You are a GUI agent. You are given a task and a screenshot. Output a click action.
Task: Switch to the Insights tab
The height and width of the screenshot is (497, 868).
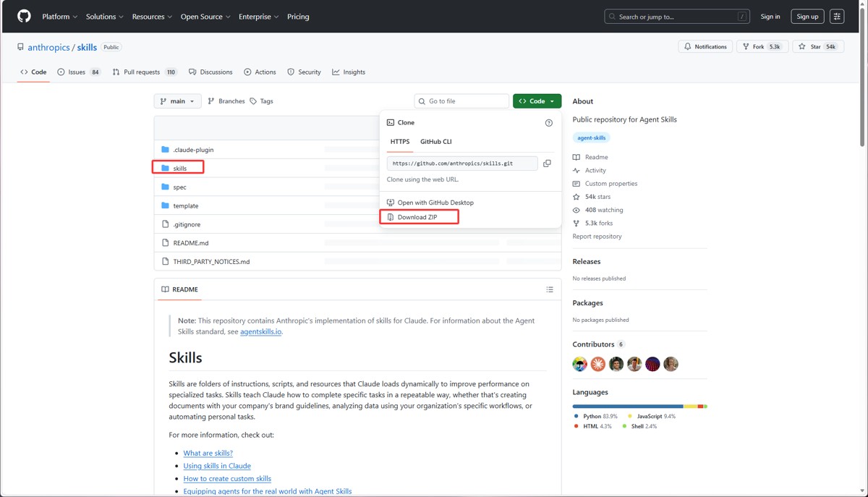(x=349, y=72)
